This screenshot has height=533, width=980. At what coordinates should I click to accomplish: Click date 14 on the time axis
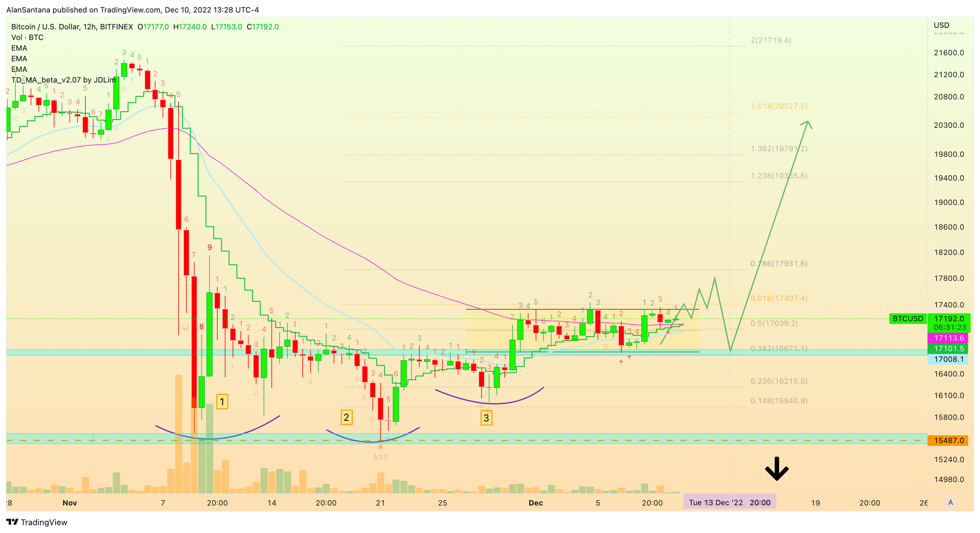point(272,503)
